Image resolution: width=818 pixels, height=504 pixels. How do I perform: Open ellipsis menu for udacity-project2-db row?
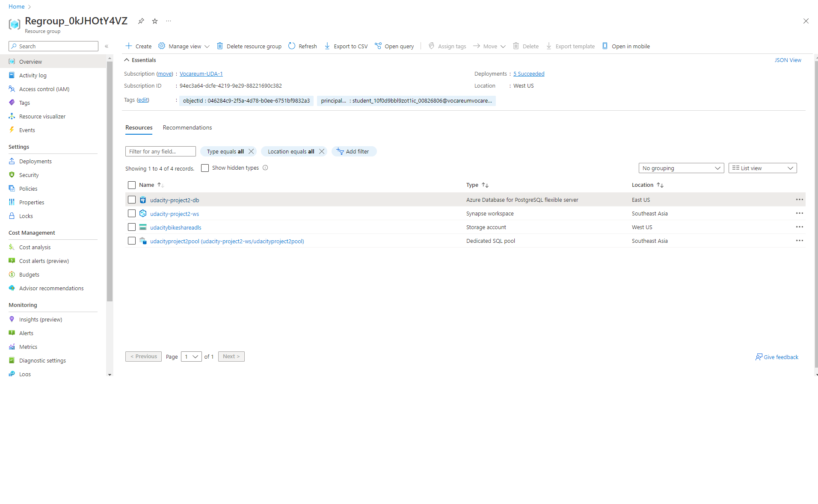pos(799,200)
